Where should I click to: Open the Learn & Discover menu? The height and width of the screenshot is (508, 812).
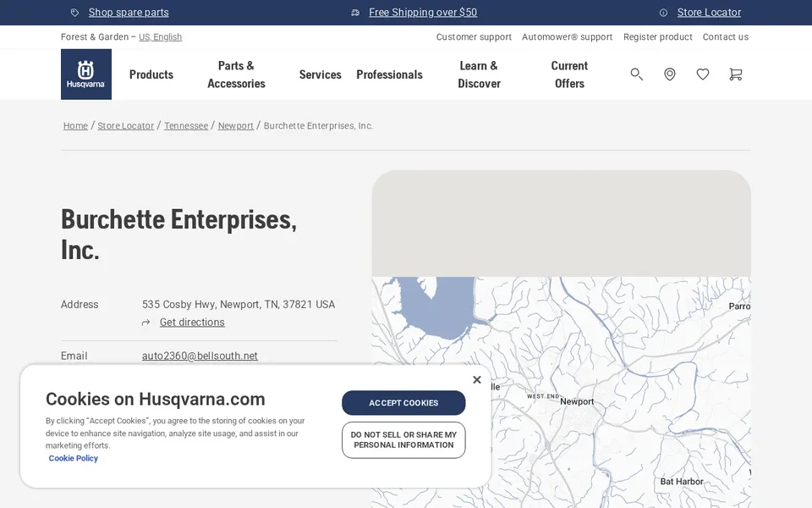coord(479,75)
